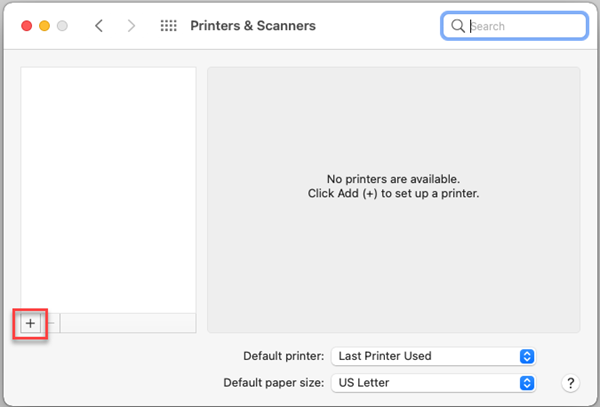The height and width of the screenshot is (407, 600).
Task: Open help with the question mark button
Action: (x=571, y=383)
